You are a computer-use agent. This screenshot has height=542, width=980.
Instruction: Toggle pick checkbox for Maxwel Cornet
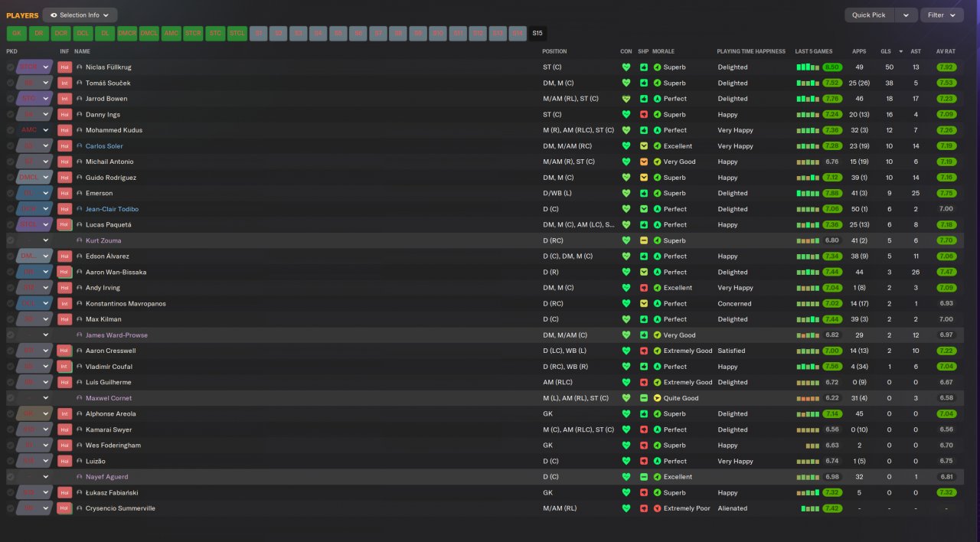pos(11,398)
